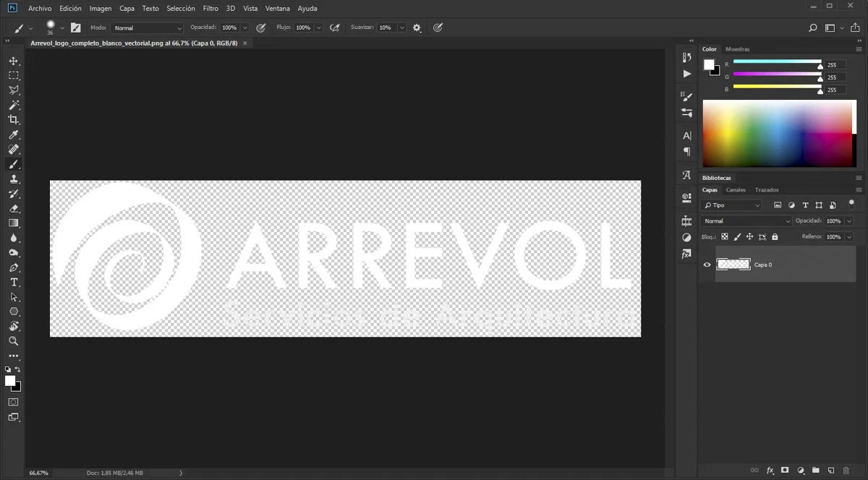Add a layer mask in Layers panel
The width and height of the screenshot is (868, 480).
click(785, 471)
